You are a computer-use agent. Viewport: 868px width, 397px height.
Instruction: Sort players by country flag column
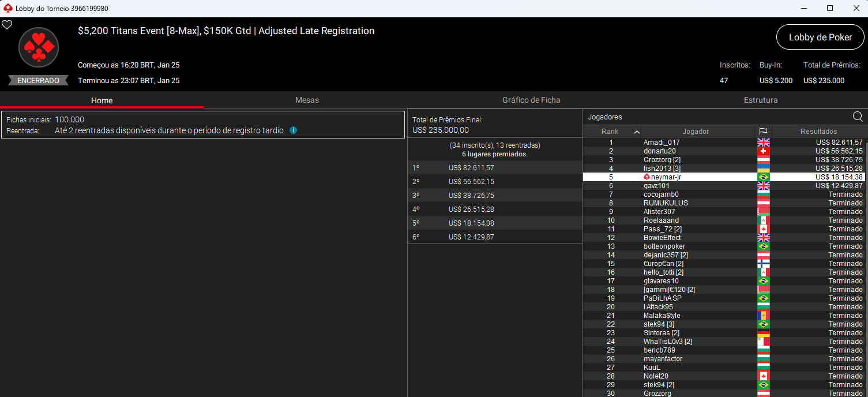coord(763,132)
